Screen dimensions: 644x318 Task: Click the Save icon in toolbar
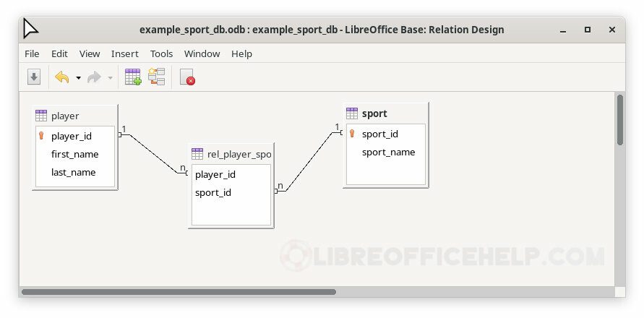[34, 77]
